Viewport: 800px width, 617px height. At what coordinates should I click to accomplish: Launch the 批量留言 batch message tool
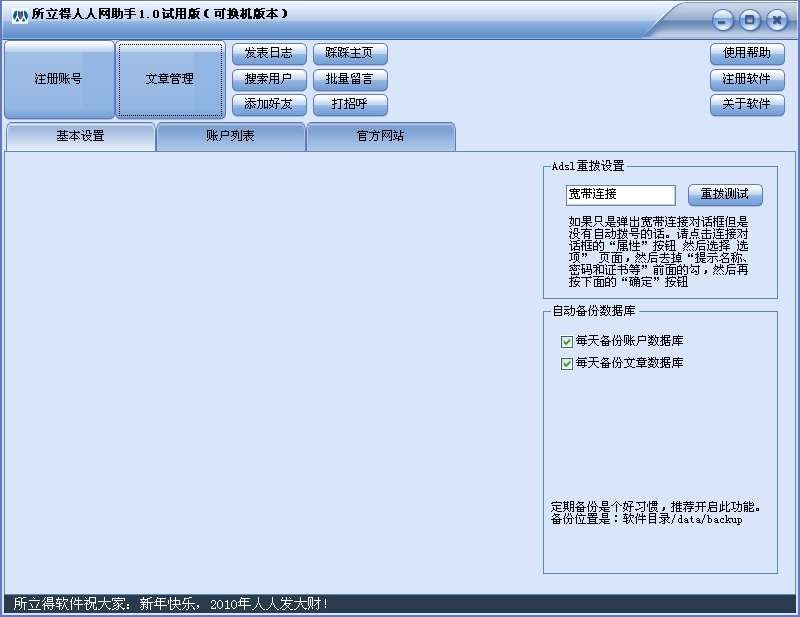350,79
